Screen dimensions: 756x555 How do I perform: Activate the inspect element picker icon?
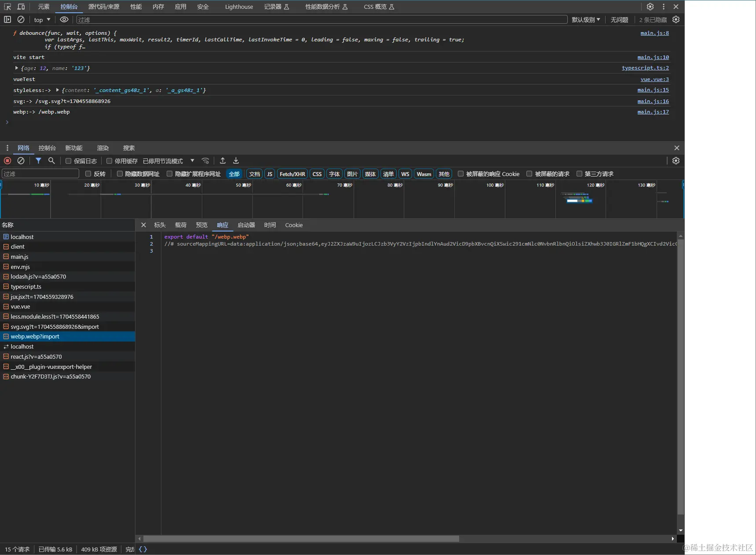click(x=7, y=7)
